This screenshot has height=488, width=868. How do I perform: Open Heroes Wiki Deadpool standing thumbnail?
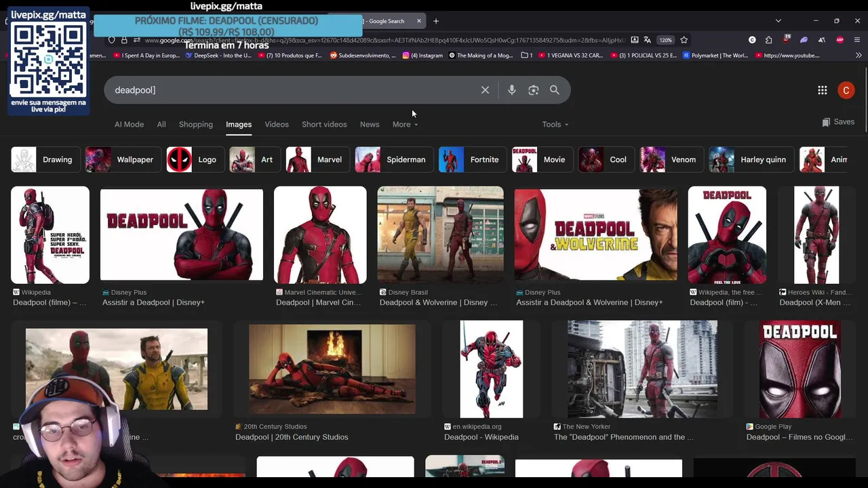tap(816, 235)
